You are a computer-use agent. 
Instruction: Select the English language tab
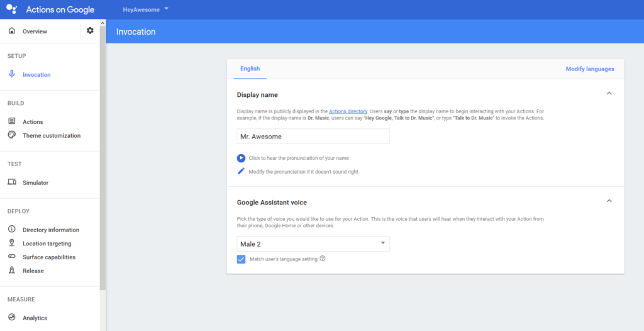tap(250, 69)
